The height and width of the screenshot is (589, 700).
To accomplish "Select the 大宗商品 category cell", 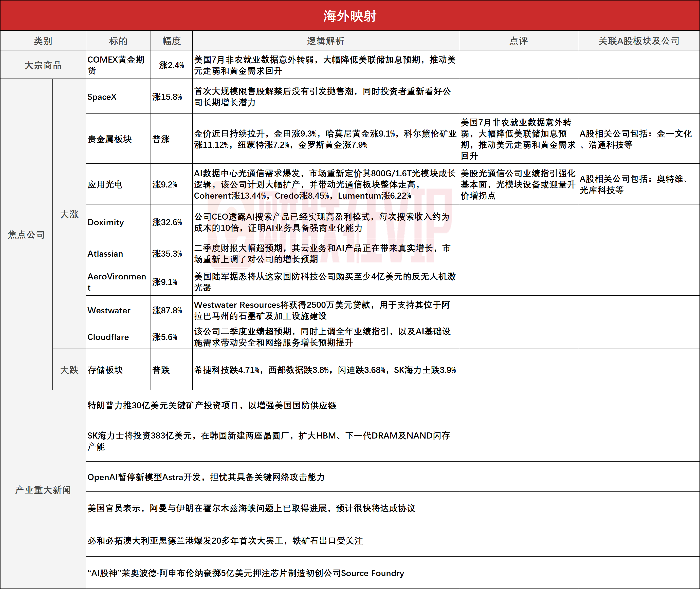I will (43, 65).
